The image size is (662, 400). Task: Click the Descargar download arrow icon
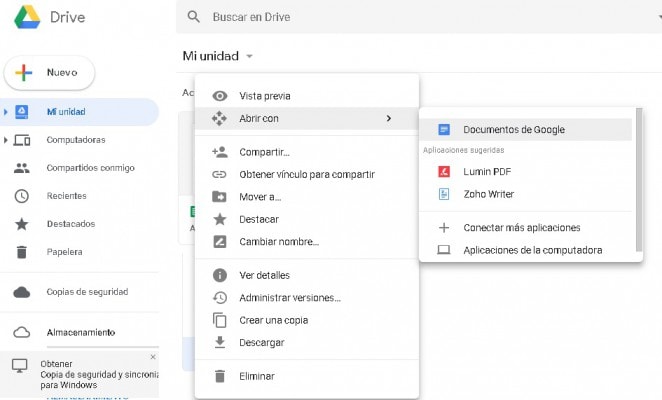coord(220,342)
